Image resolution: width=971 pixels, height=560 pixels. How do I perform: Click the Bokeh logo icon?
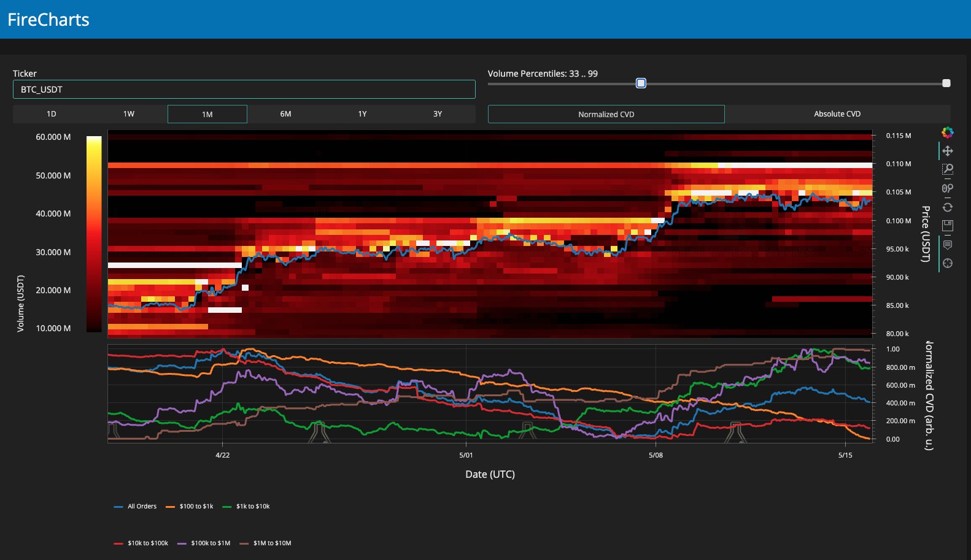point(948,132)
